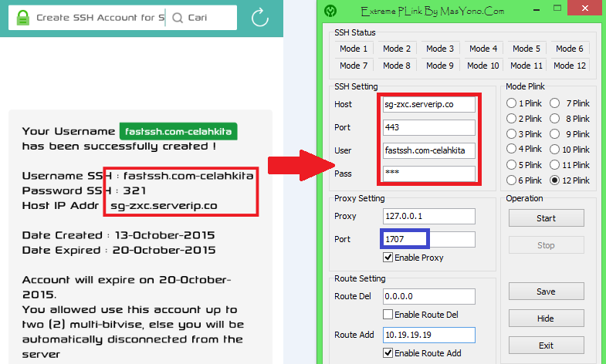Click the Save button
This screenshot has height=364, width=606.
point(546,292)
